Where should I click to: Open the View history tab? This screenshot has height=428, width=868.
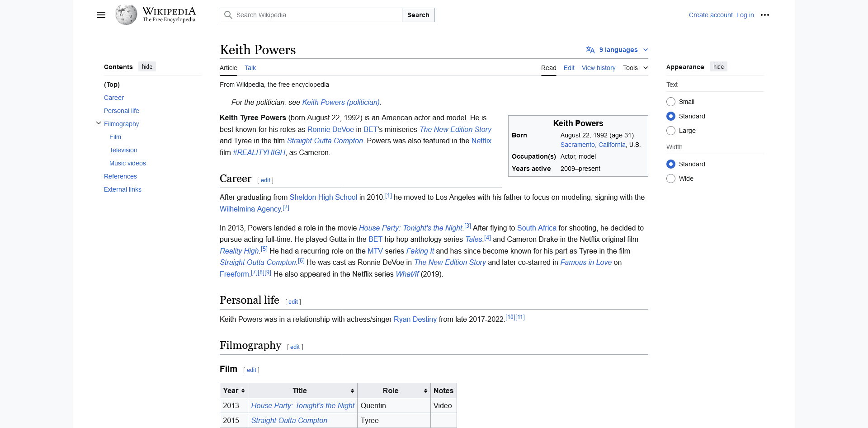[x=598, y=68]
